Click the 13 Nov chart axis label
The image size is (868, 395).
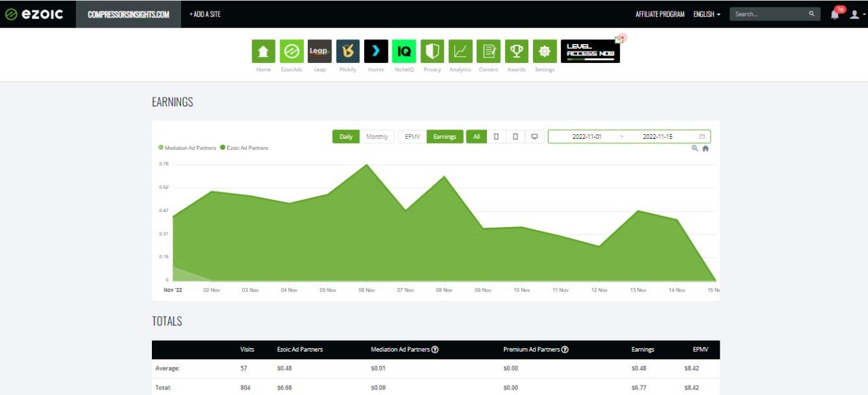[x=637, y=290]
